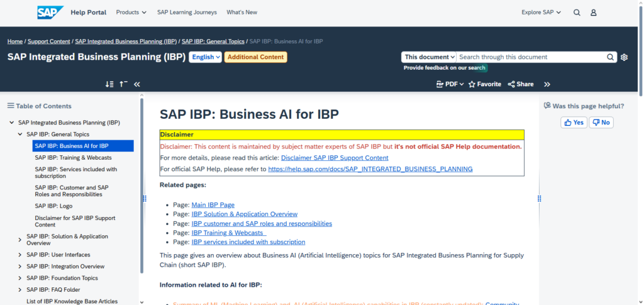
Task: Select Disclaimer for SAP IBP Support Content item
Action: [x=75, y=221]
